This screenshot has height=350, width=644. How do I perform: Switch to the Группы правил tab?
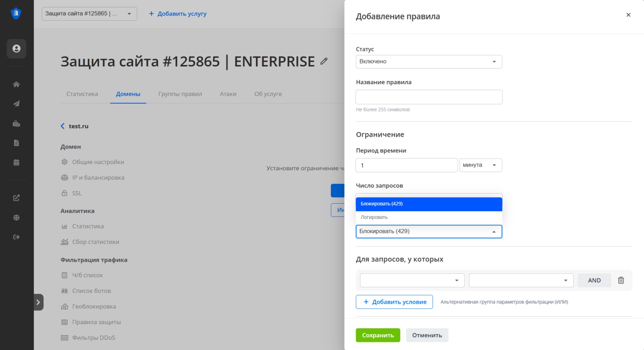(x=180, y=94)
